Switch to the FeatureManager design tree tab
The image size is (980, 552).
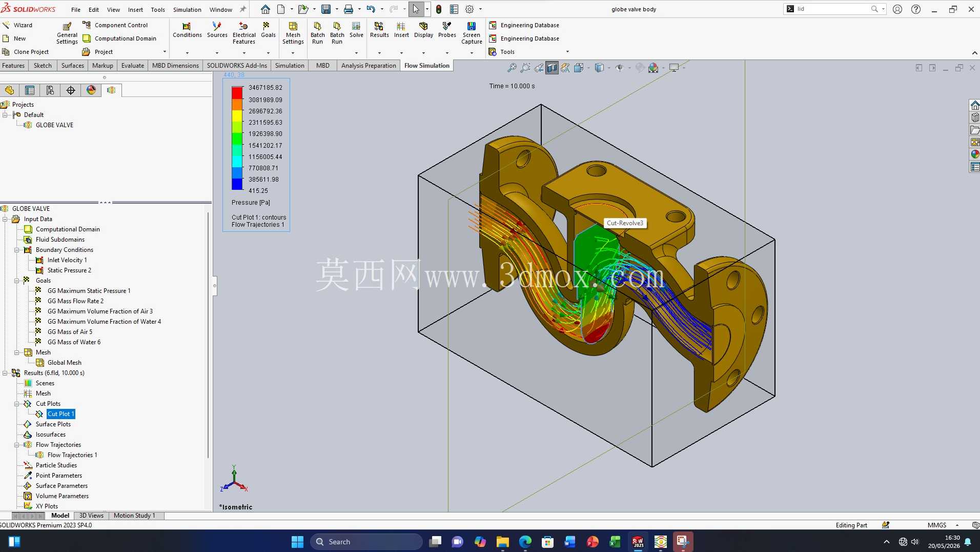click(10, 90)
